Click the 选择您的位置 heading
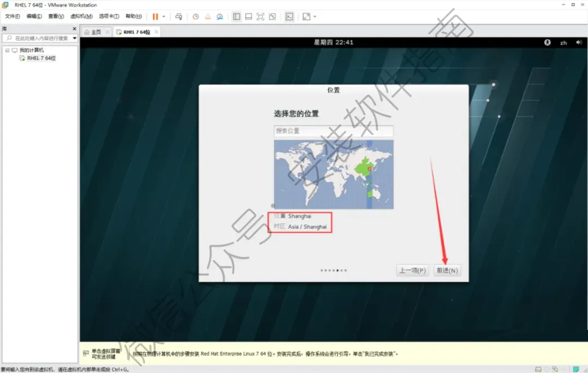Image resolution: width=588 pixels, height=373 pixels. click(296, 114)
